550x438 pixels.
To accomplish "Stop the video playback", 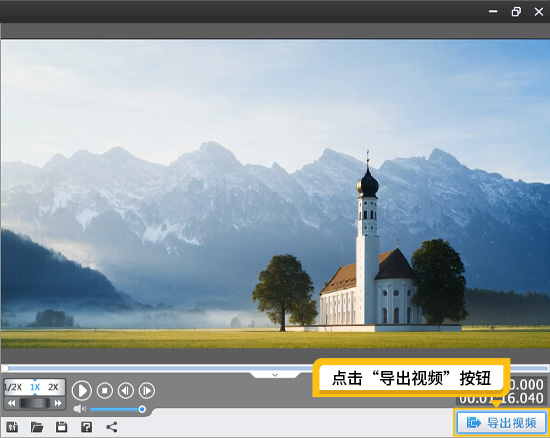I will (105, 390).
